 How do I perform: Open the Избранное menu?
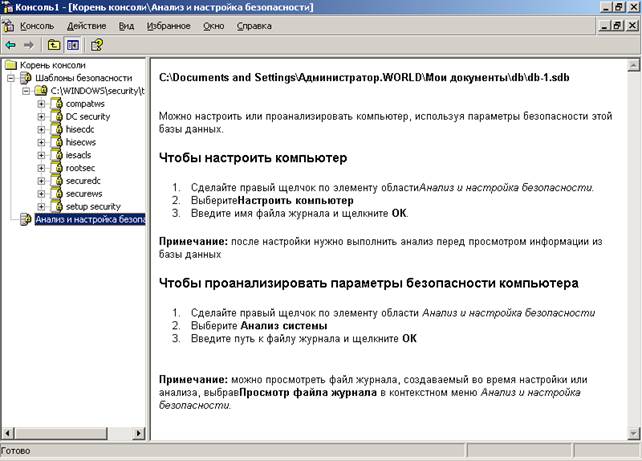coord(169,26)
